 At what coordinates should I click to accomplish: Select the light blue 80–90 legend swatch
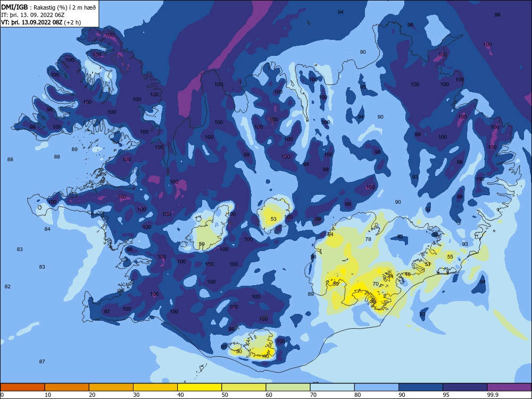tap(377, 387)
